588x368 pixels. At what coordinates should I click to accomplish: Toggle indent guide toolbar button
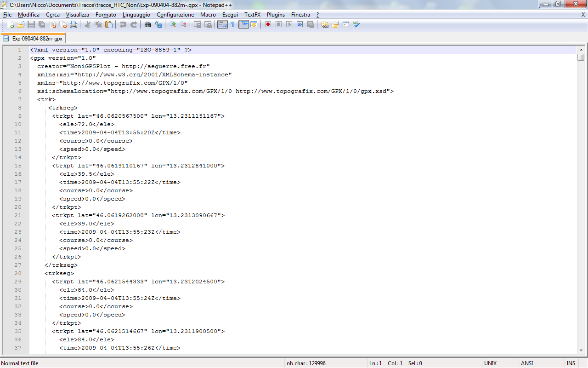243,24
